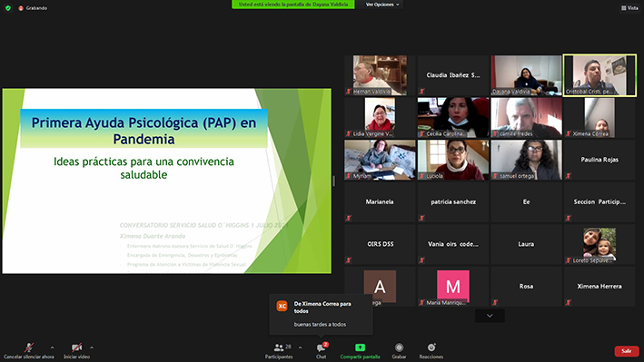Open the Chat icon with notification badge
Image resolution: width=644 pixels, height=362 pixels.
coord(322,347)
